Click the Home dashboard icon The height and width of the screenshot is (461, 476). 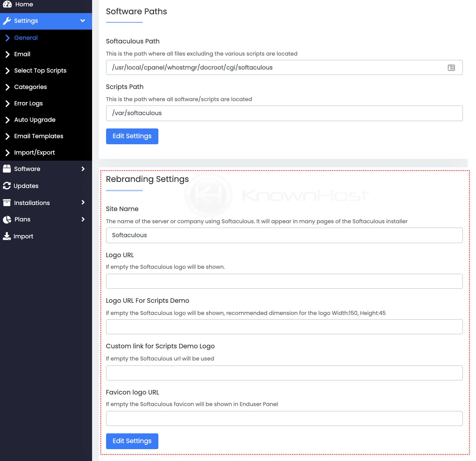click(x=7, y=4)
